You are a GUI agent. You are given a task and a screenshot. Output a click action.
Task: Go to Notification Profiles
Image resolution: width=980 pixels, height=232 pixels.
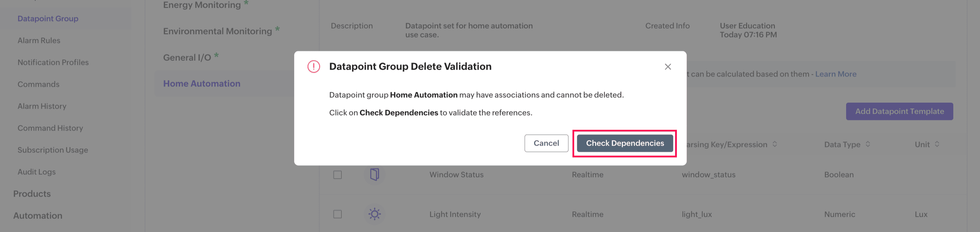coord(53,62)
